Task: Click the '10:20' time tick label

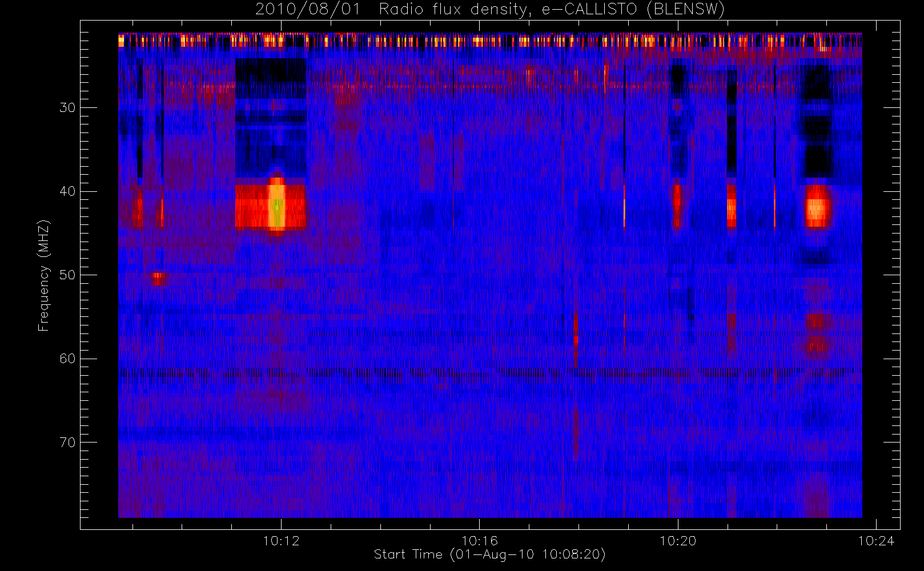Action: click(678, 541)
